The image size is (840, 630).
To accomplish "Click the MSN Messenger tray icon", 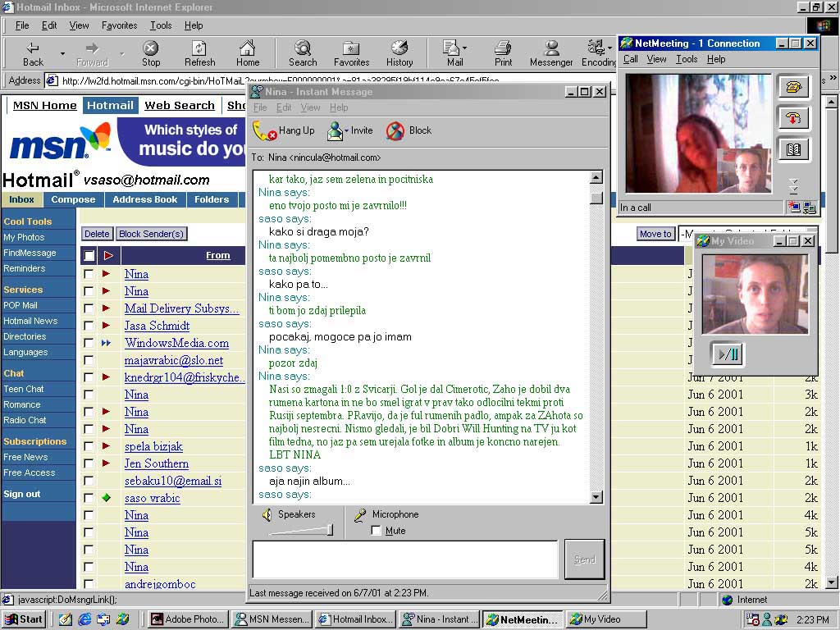I will click(x=767, y=619).
